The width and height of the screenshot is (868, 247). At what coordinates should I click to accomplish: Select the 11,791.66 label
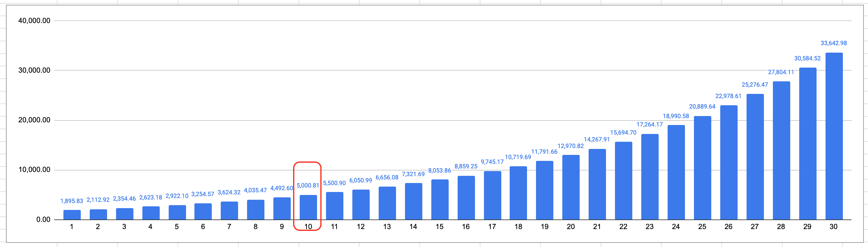545,152
